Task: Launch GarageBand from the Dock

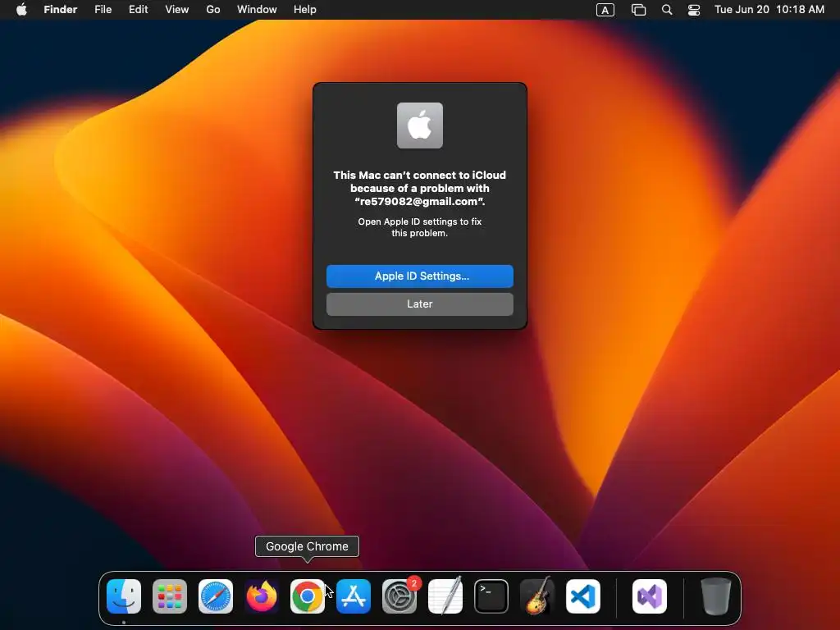Action: click(x=537, y=596)
